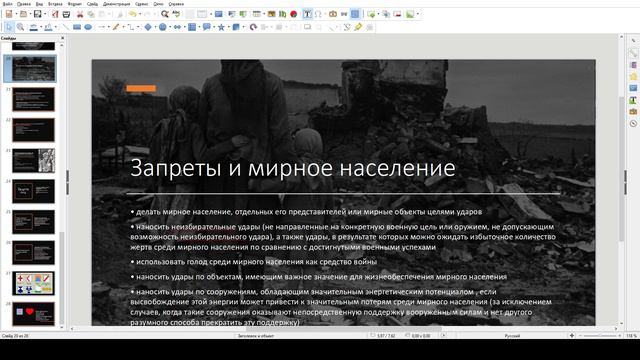The image size is (640, 360).
Task: Open the Формат menu
Action: point(75,4)
